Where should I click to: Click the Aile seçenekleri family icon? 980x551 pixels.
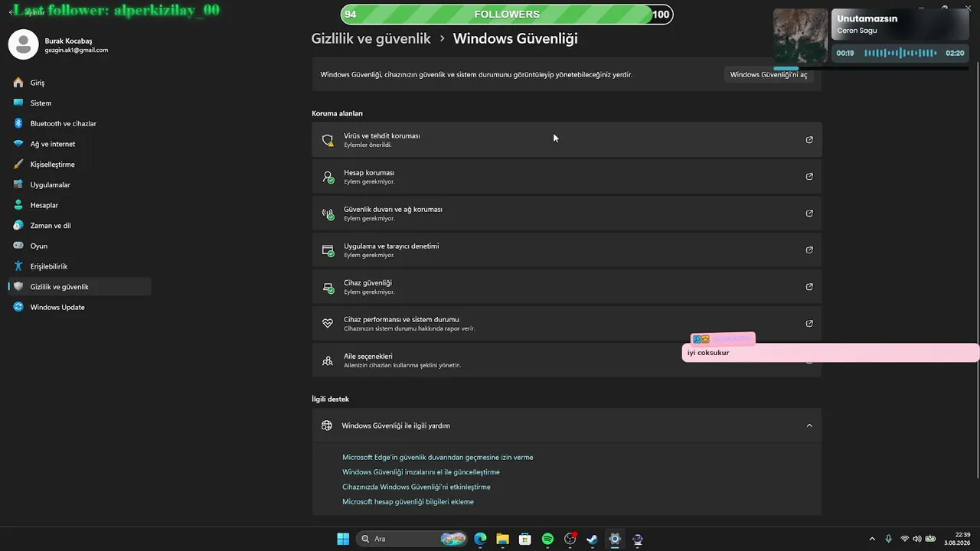[328, 360]
